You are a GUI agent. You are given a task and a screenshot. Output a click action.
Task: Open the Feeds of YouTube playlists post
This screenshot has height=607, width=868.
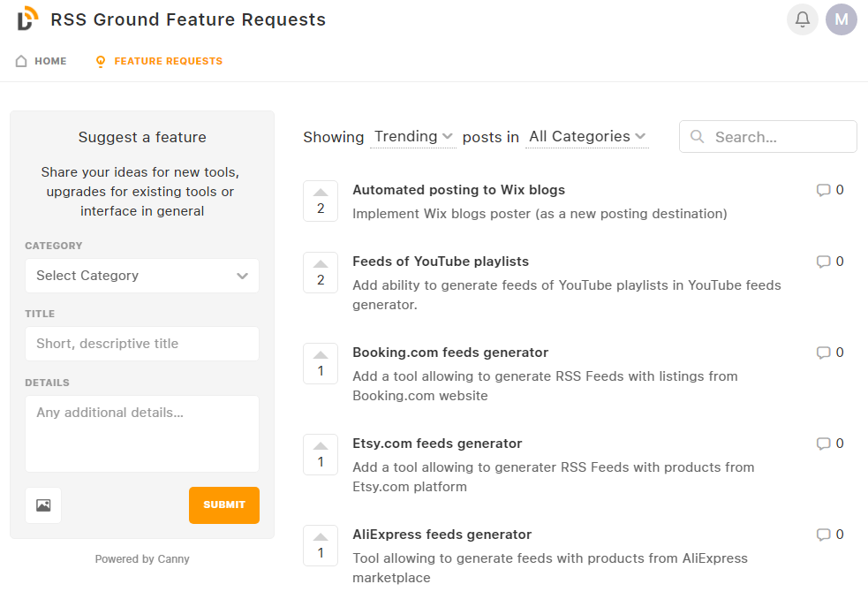pyautogui.click(x=441, y=262)
